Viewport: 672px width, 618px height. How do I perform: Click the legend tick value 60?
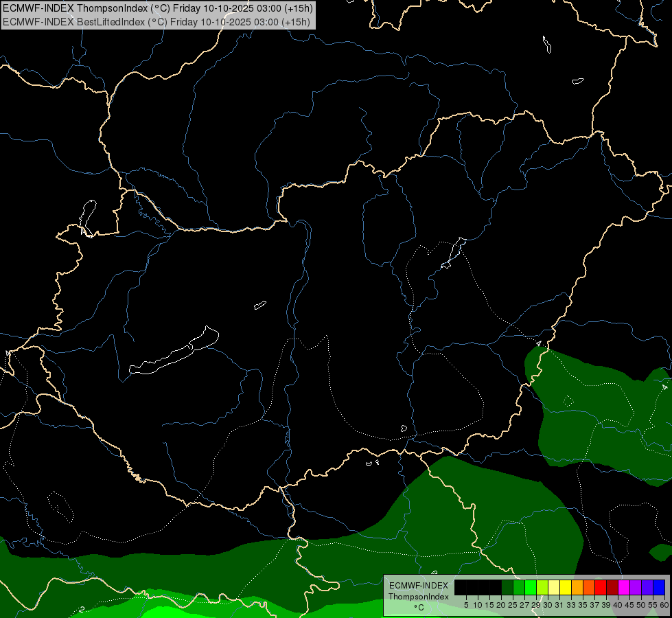click(x=664, y=605)
